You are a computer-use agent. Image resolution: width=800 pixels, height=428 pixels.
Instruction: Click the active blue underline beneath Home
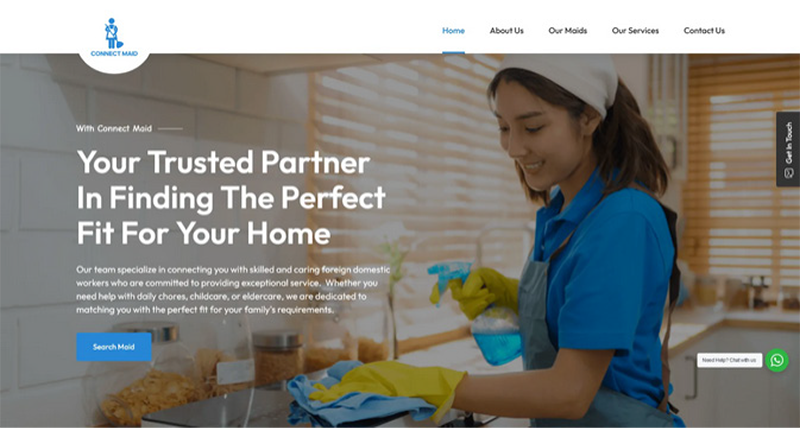(453, 53)
